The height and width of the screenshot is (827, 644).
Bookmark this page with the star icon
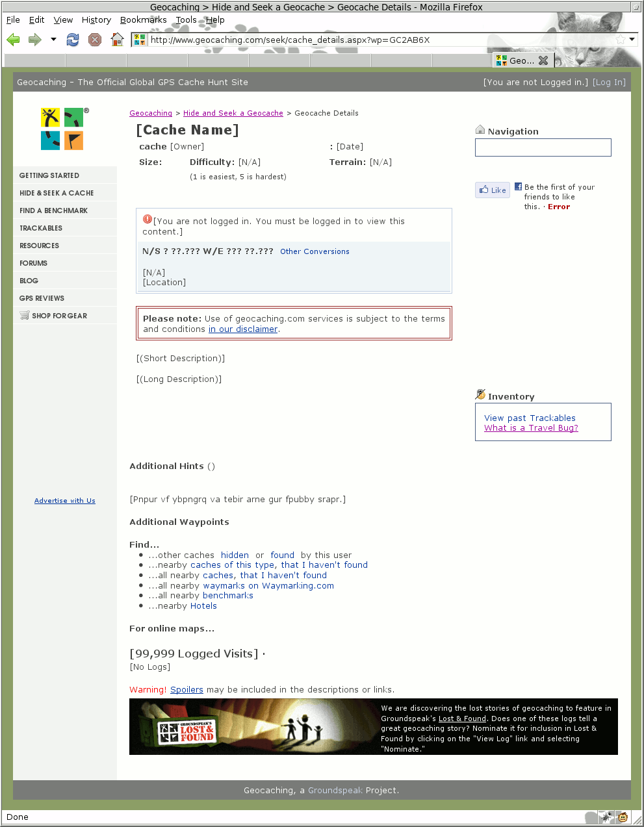620,40
